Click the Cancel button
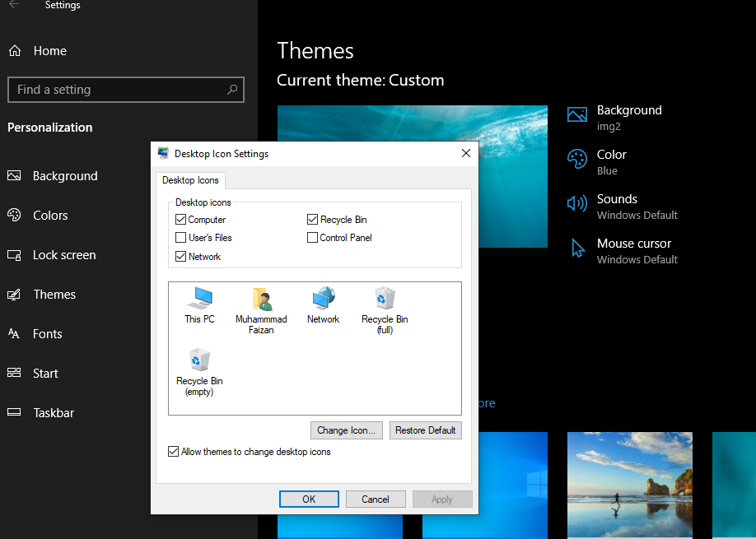 (376, 499)
